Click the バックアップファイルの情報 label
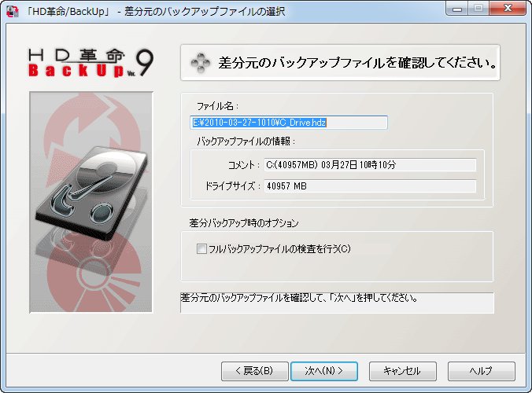 [x=246, y=141]
